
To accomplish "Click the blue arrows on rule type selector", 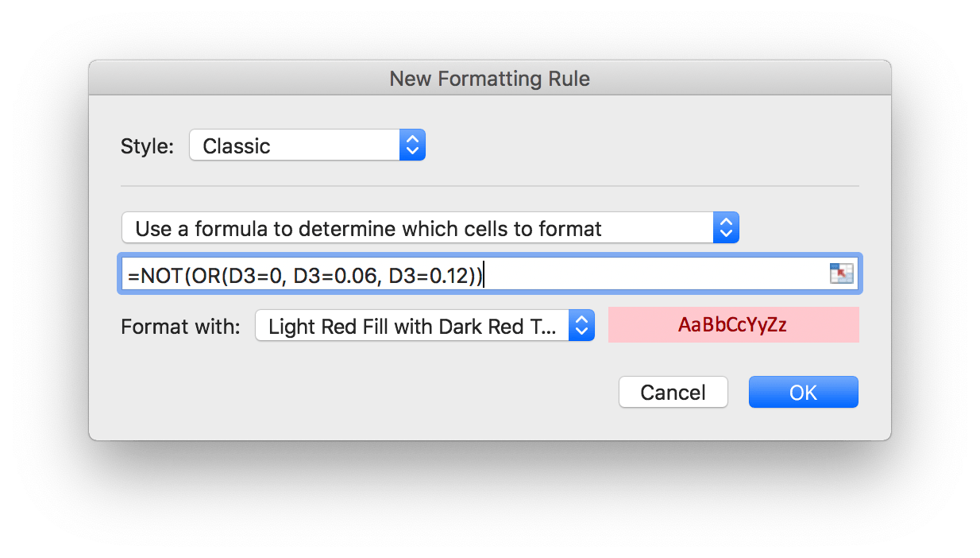I will 726,229.
